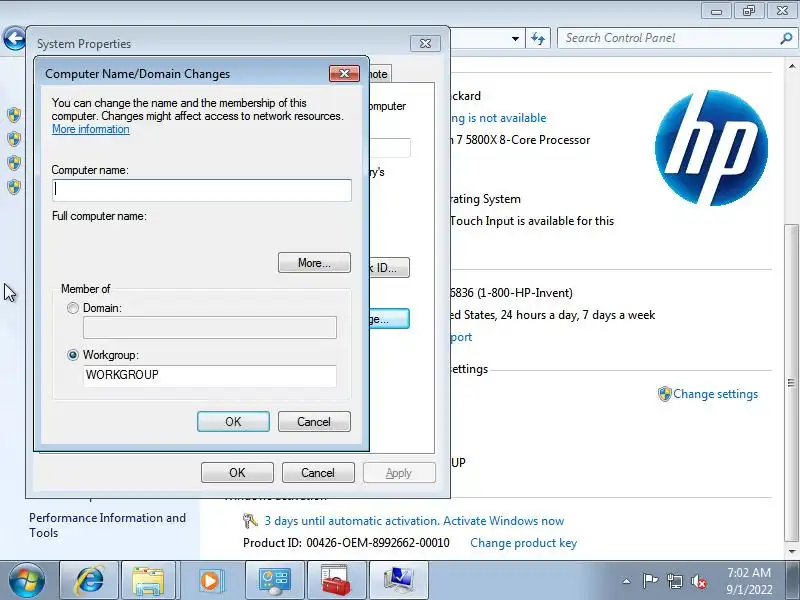This screenshot has width=800, height=600.
Task: Open Action Center flag icon in tray
Action: coord(650,581)
